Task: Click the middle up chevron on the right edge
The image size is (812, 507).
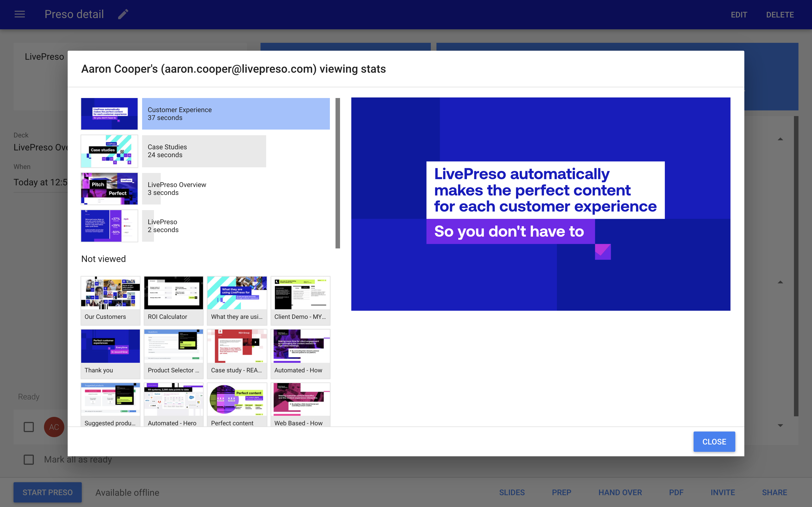Action: [780, 282]
